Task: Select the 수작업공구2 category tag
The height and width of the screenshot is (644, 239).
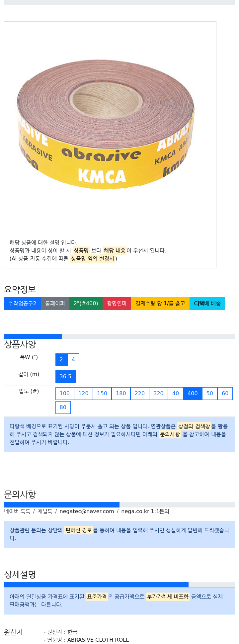Action: click(22, 304)
